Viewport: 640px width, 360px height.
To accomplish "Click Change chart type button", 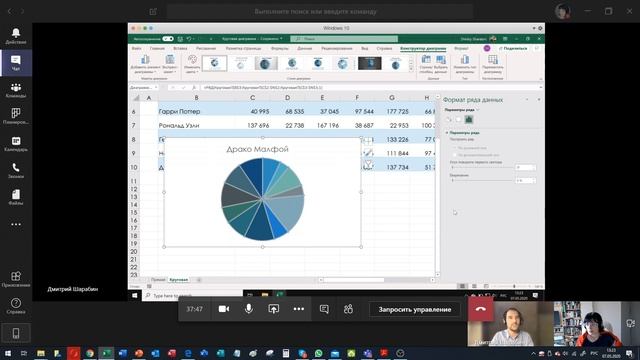I will coord(465,64).
